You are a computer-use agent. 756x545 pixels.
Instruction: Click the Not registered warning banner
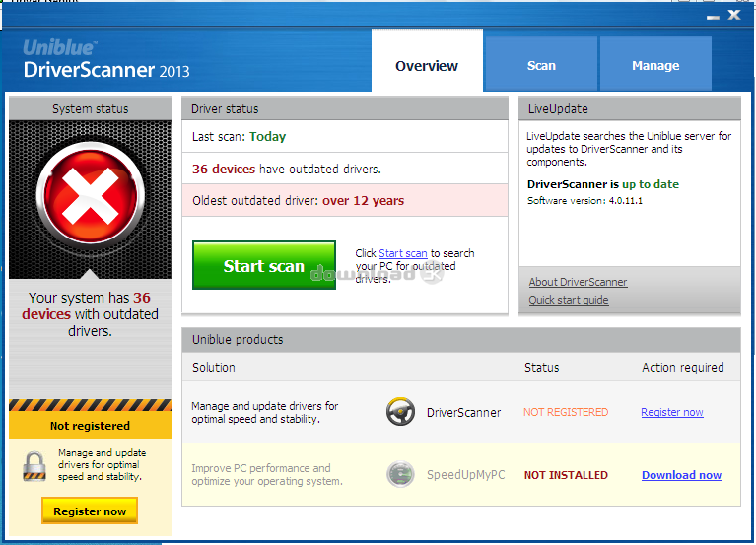point(90,426)
